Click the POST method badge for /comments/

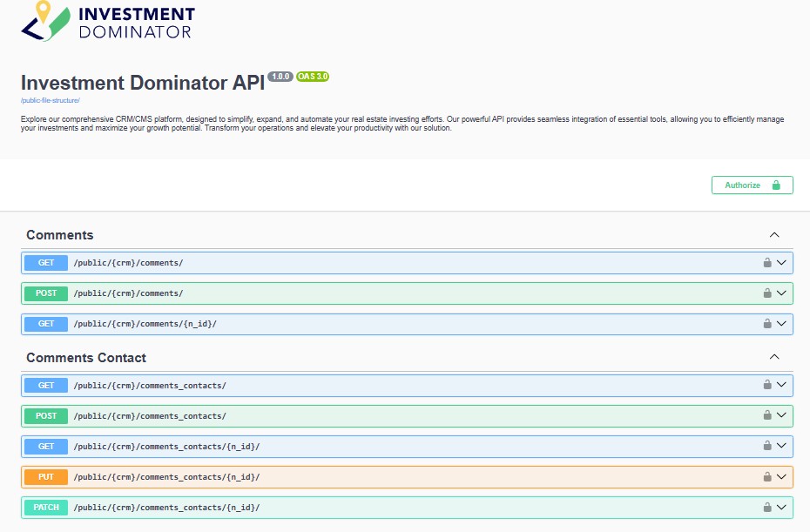[x=46, y=293]
